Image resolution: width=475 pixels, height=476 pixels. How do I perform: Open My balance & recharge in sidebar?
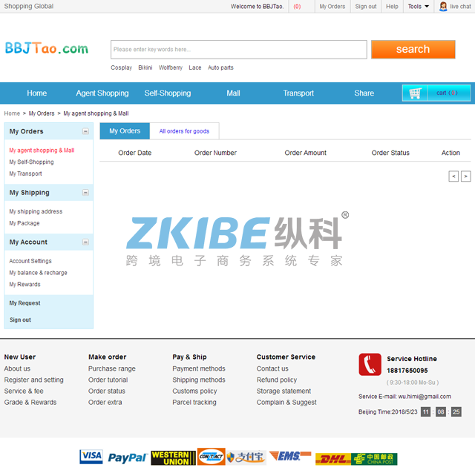tap(38, 273)
